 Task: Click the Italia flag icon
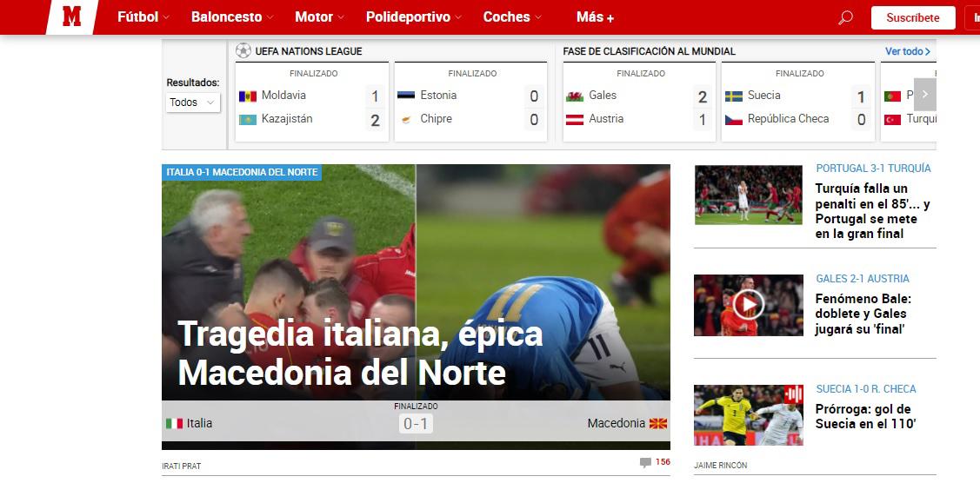(175, 424)
